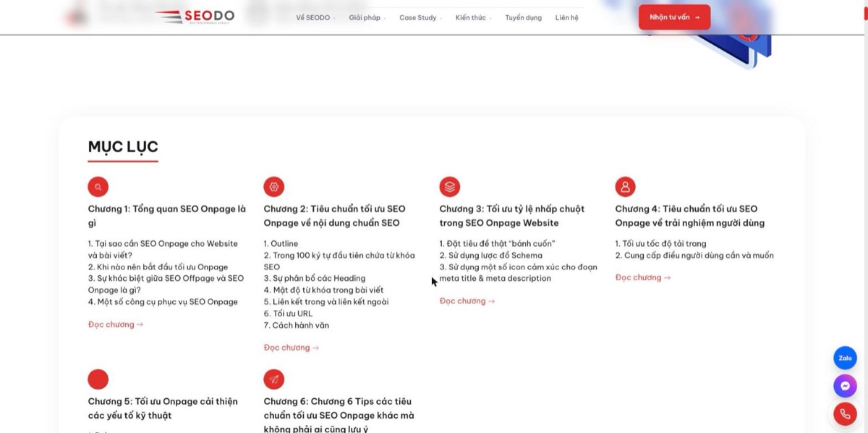868x433 pixels.
Task: Click Chapter 5 red circle icon
Action: pyautogui.click(x=98, y=379)
